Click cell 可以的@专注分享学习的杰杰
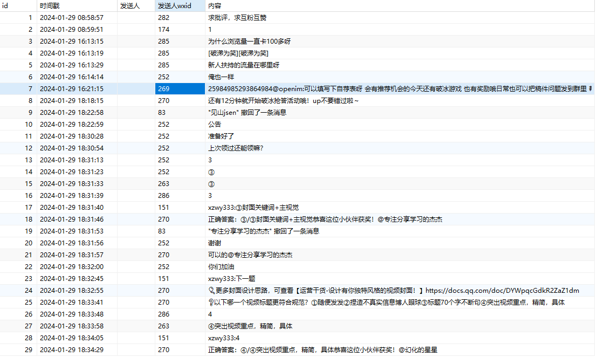 400,255
